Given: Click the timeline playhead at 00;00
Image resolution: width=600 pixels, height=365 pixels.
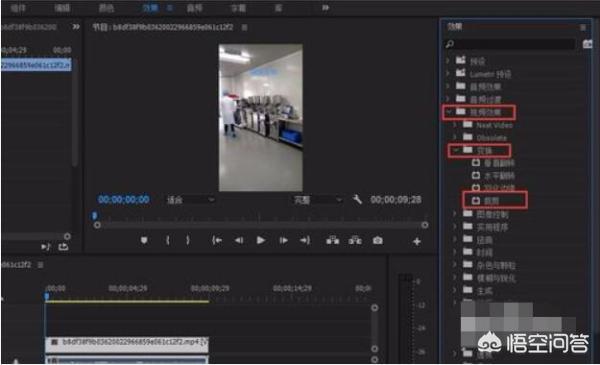Looking at the screenshot, I should (x=47, y=296).
